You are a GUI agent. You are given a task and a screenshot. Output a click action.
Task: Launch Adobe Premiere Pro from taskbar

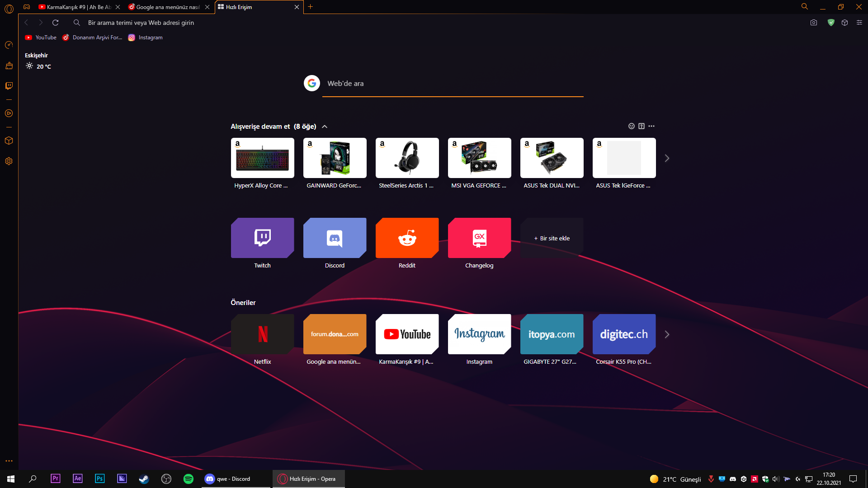pyautogui.click(x=55, y=479)
